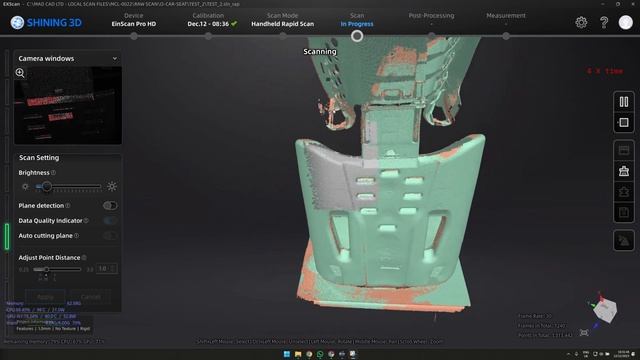Click the point distance stepper arrows
This screenshot has width=640, height=360.
pos(113,269)
